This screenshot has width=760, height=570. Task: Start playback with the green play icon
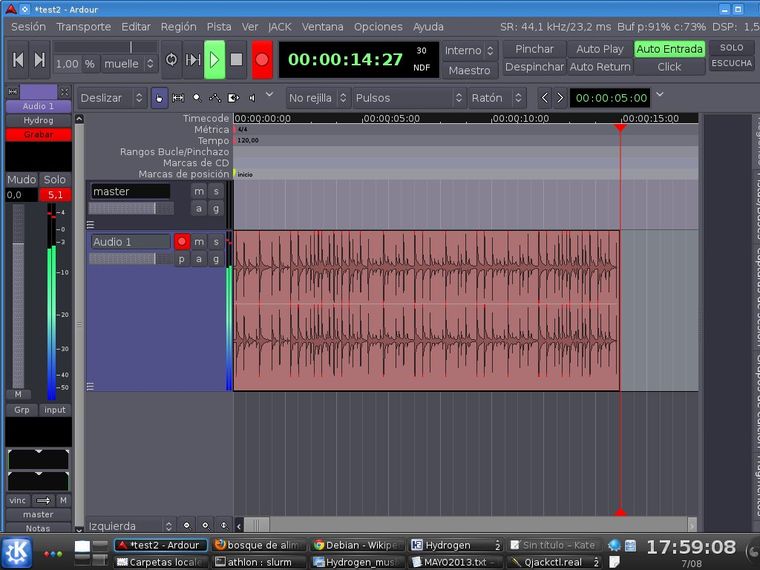click(x=214, y=60)
